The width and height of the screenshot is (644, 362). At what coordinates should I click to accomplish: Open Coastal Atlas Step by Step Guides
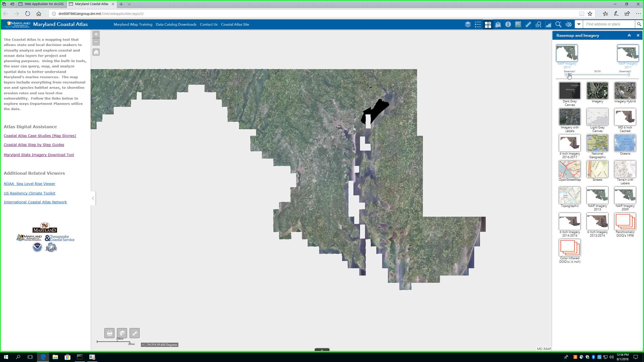click(34, 145)
